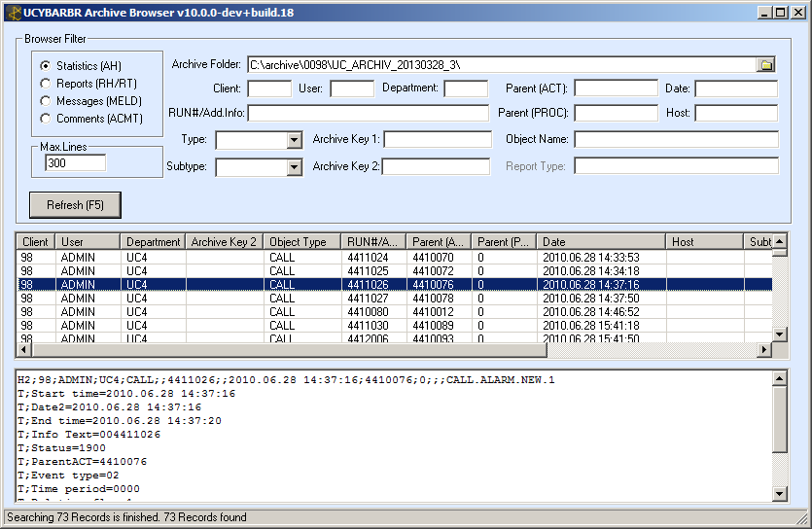The image size is (812, 529).
Task: Select the Reports (RH/RT) radio button
Action: point(46,84)
